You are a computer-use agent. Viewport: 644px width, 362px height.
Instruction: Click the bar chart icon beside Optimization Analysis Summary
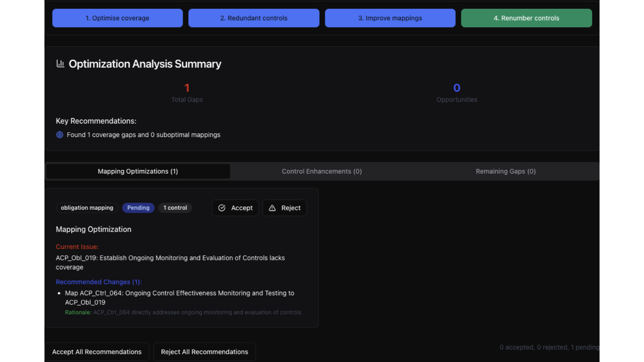pos(60,64)
